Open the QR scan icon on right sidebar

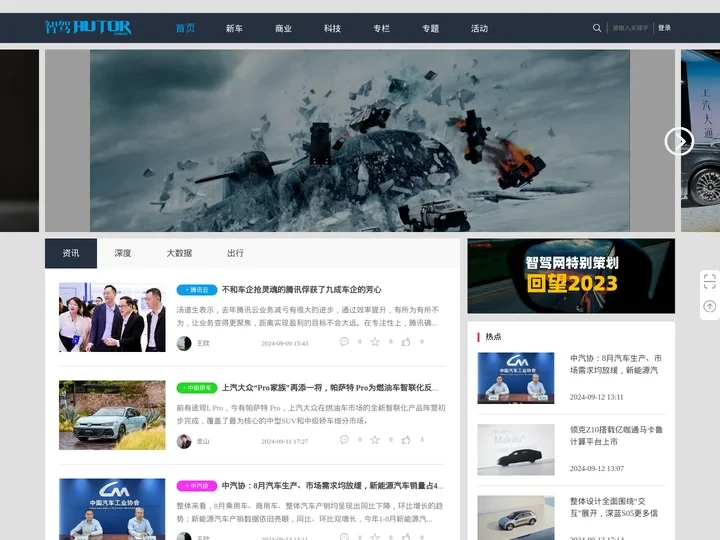(x=709, y=281)
